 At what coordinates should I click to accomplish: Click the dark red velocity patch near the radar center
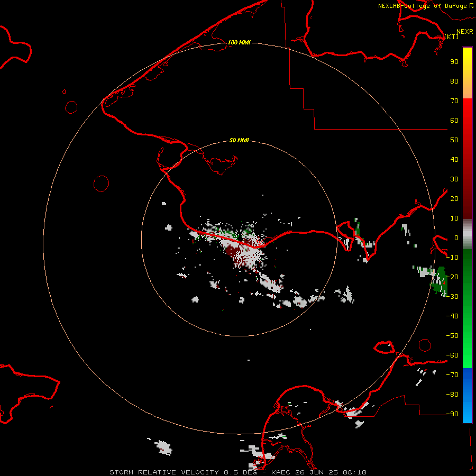(233, 252)
